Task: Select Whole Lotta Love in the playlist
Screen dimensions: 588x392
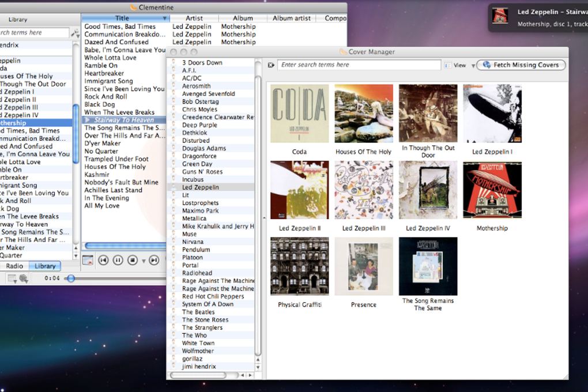Action: [x=110, y=58]
